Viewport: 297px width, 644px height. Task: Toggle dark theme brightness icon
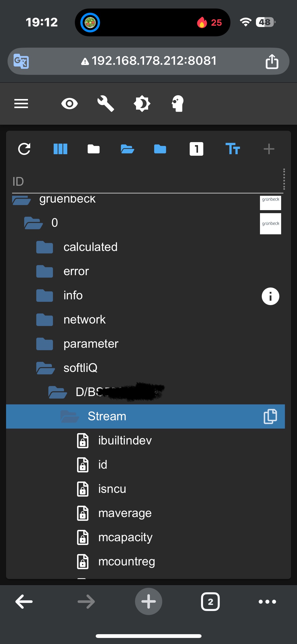point(142,104)
